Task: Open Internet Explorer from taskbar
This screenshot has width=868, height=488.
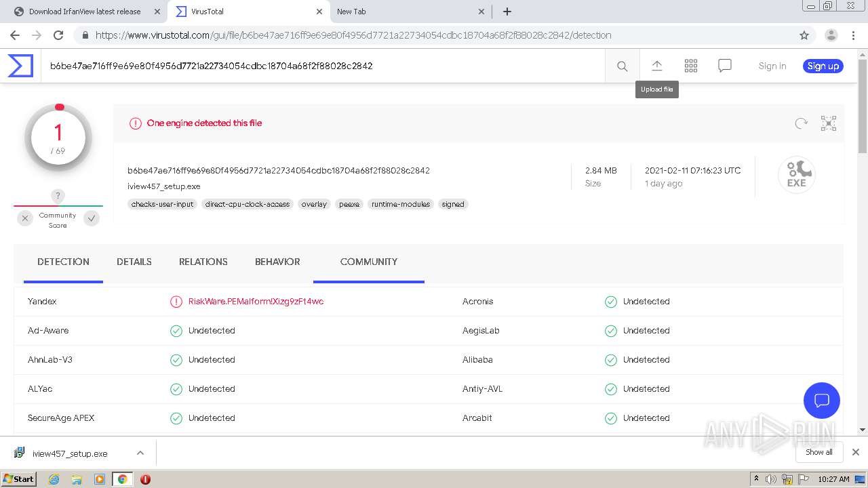Action: 54,479
